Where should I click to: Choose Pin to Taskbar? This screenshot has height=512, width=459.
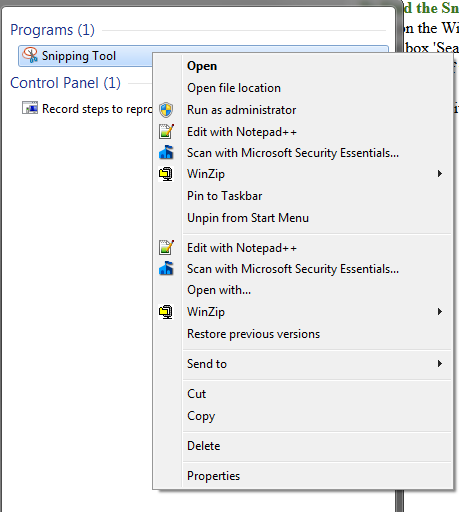pos(225,196)
